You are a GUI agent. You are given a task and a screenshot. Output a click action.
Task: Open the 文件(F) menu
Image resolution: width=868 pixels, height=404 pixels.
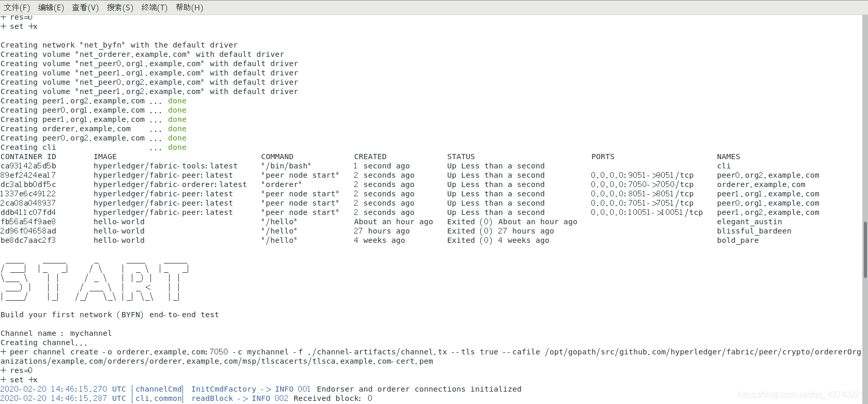coord(17,7)
